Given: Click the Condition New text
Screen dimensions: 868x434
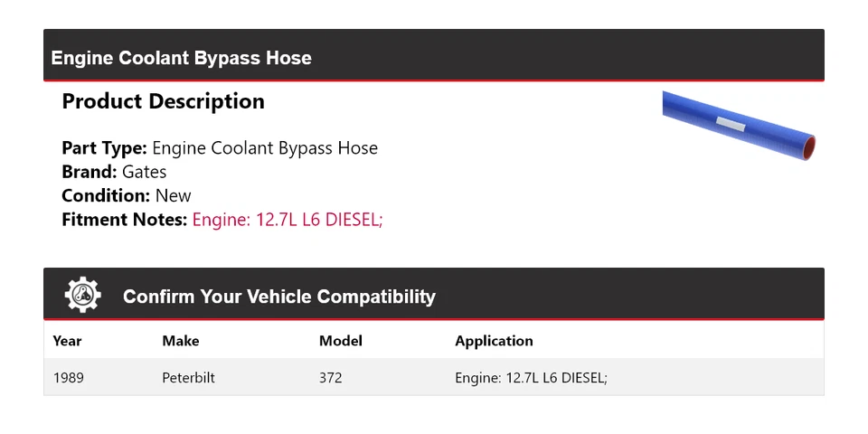Looking at the screenshot, I should pos(173,195).
